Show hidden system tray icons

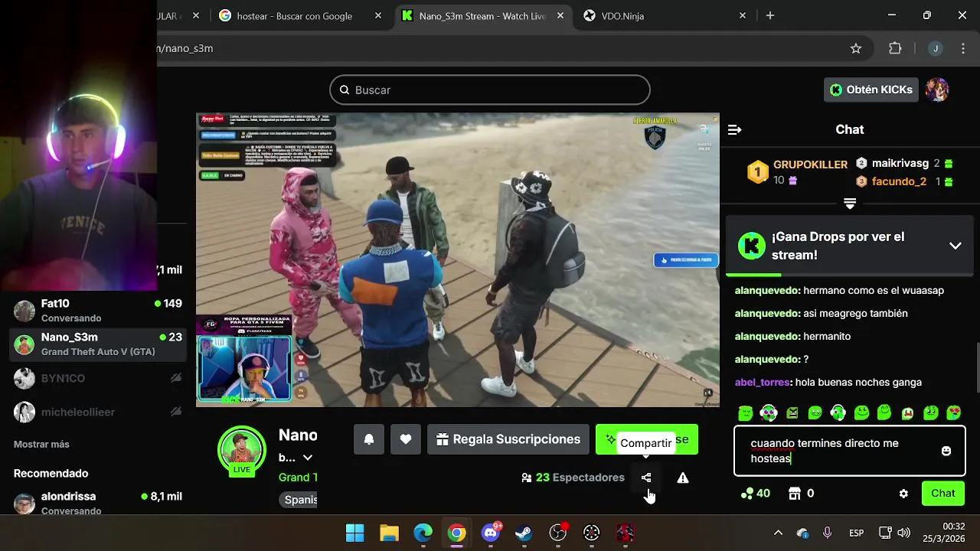click(x=778, y=533)
